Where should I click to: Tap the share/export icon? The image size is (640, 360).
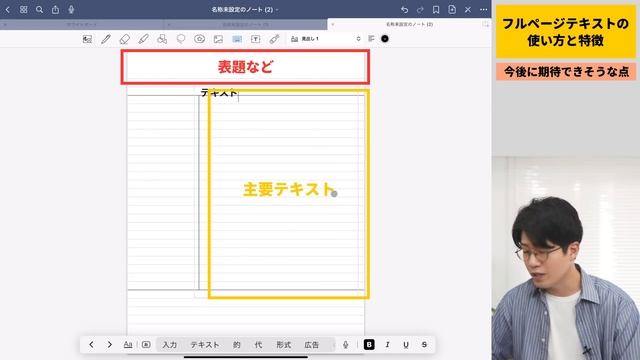coord(55,9)
